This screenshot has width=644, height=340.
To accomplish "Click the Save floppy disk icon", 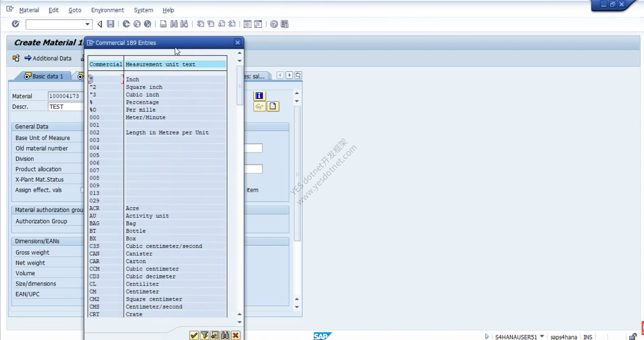I will pyautogui.click(x=110, y=24).
